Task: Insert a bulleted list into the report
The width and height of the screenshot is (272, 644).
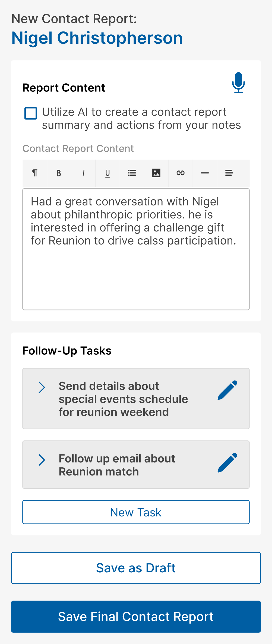Action: coord(132,173)
